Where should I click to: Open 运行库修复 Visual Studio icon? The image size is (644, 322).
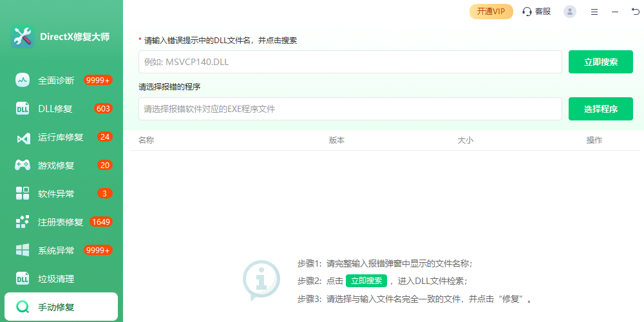coord(23,137)
